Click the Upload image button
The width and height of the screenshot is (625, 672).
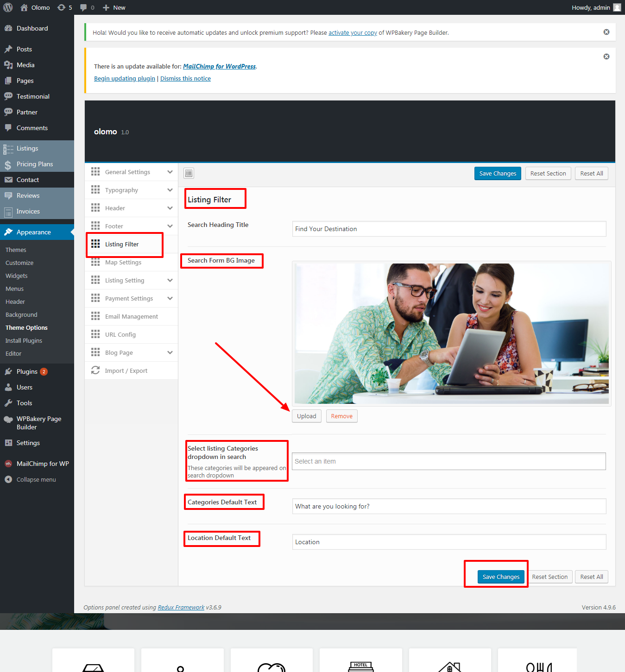pos(306,416)
